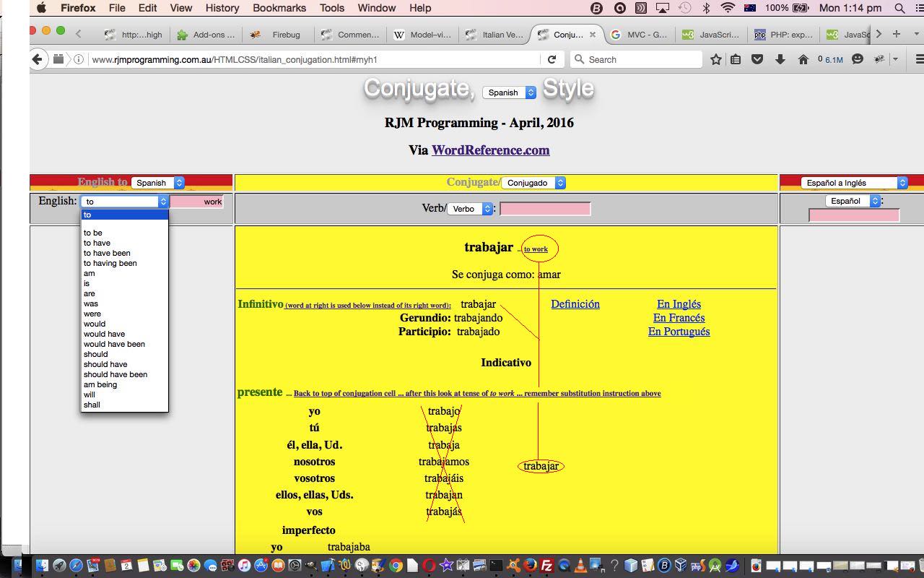Click the pink Verb input field
Screen dimensions: 924x578
coord(545,209)
